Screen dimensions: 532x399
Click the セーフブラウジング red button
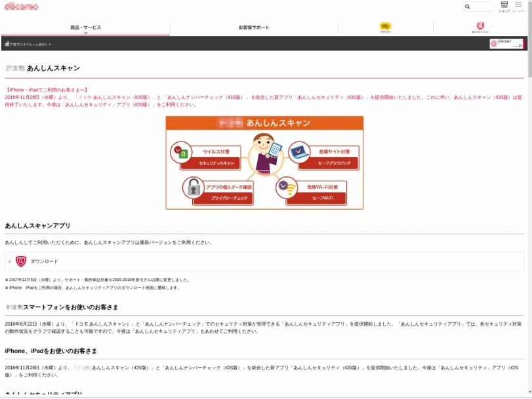click(x=335, y=163)
